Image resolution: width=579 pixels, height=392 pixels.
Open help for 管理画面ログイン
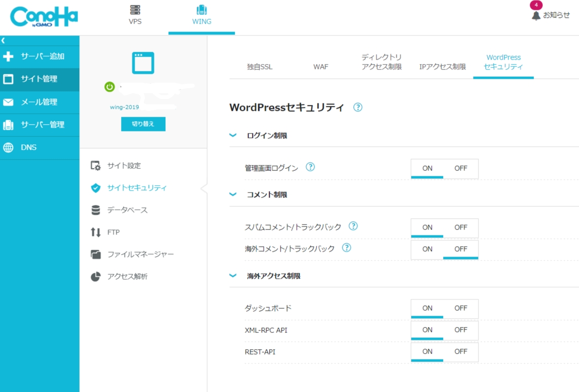(310, 167)
